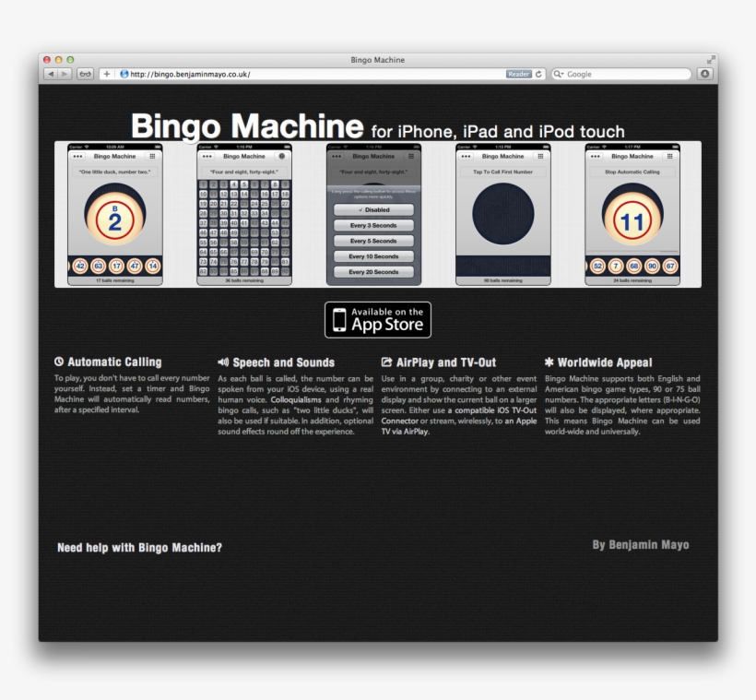Click the three dots menu in first screenshot
Image resolution: width=756 pixels, height=700 pixels.
[x=77, y=156]
